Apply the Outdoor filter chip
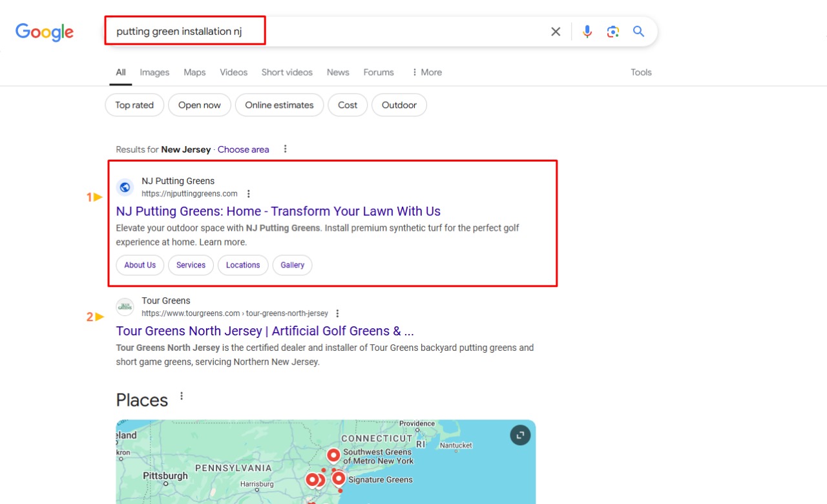The width and height of the screenshot is (827, 504). tap(399, 105)
